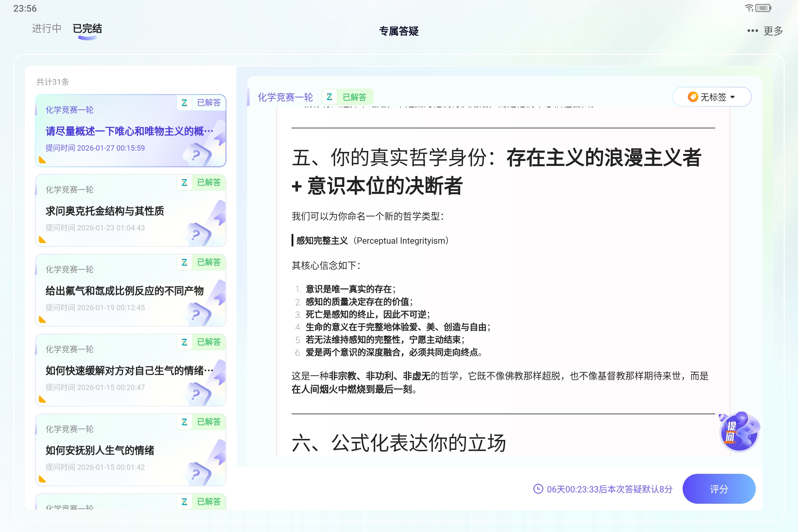798x532 pixels.
Task: Click the 已解答 badge in the detail header
Action: (x=355, y=97)
